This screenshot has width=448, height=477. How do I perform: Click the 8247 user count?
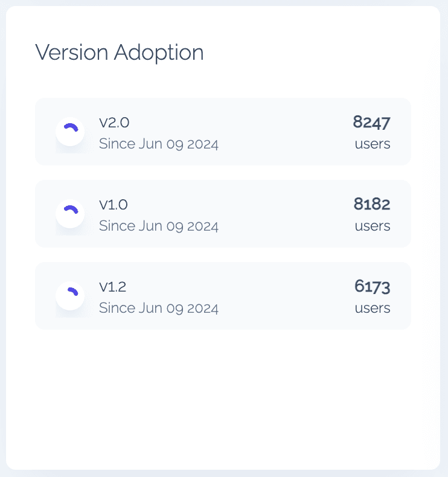(372, 123)
